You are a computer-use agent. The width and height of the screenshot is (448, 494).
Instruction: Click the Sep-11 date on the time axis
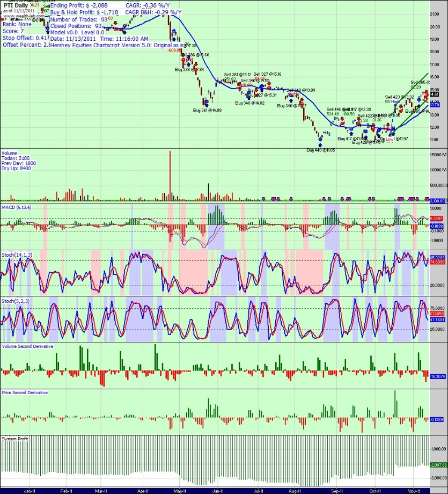coord(337,490)
